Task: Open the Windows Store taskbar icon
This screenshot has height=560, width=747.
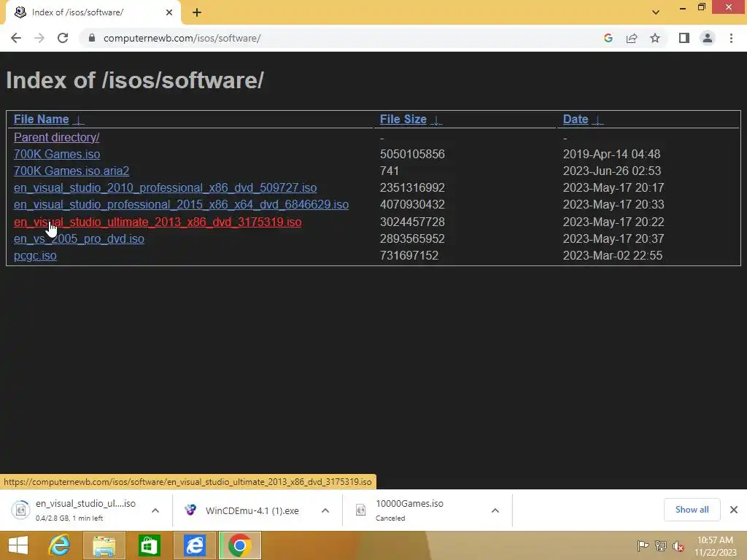Action: click(x=149, y=545)
